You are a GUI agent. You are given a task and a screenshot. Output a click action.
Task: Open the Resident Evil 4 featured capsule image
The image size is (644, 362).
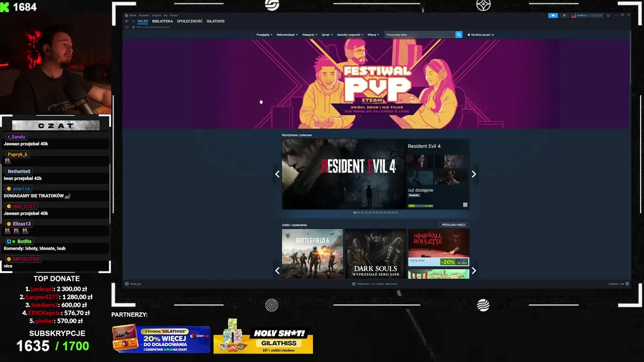pos(343,174)
